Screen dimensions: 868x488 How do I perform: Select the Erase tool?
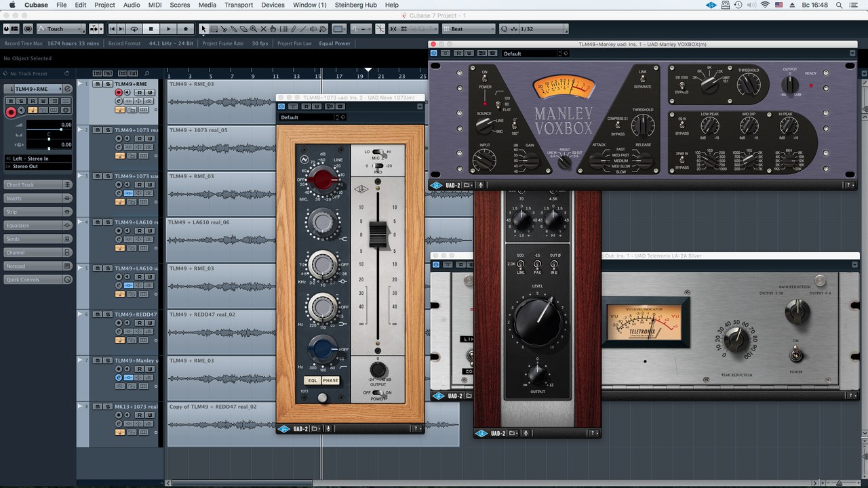[x=243, y=29]
